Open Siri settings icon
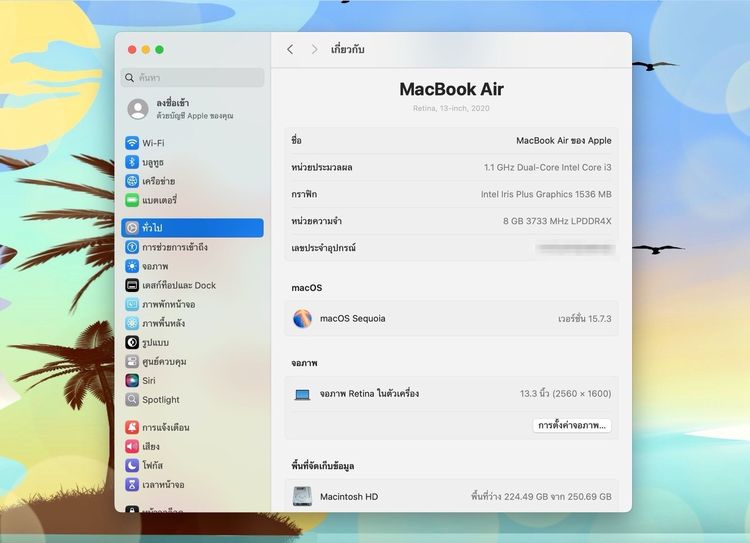Image resolution: width=750 pixels, height=543 pixels. tap(132, 380)
